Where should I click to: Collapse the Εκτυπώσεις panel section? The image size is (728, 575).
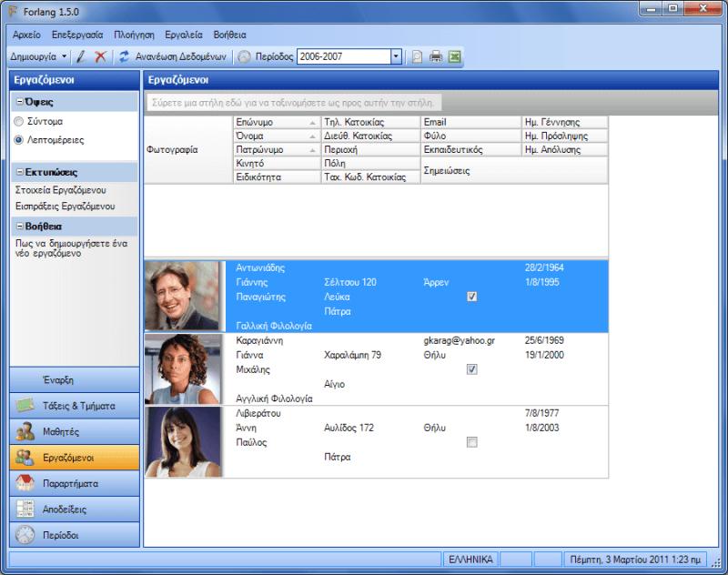(20, 172)
